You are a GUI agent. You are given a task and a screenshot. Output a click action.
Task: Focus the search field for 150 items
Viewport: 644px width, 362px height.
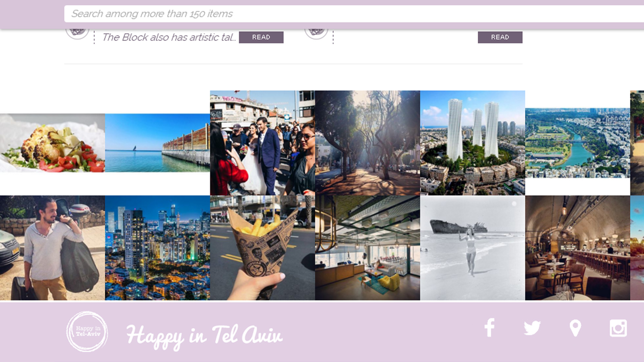point(354,14)
